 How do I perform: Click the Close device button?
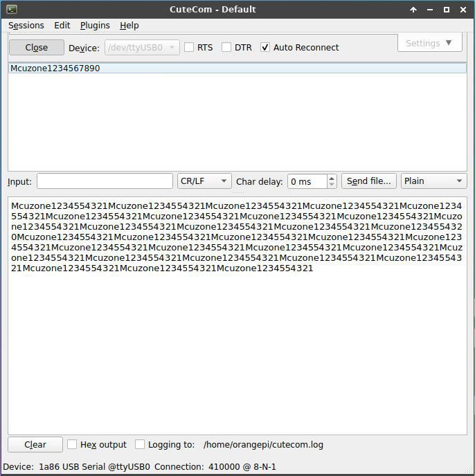(x=37, y=48)
